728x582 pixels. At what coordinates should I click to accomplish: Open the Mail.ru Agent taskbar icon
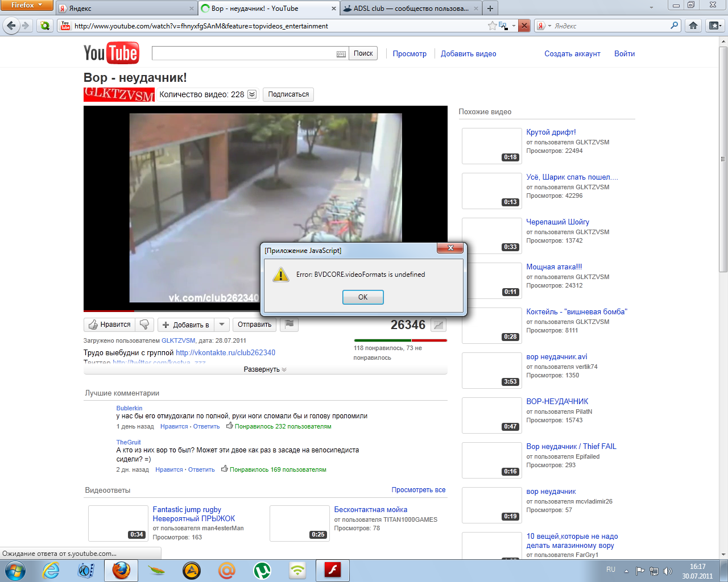coord(227,570)
